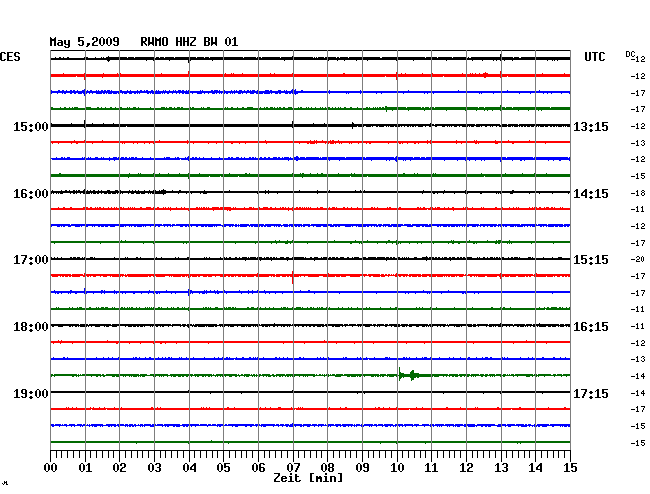Screen dimensions: 650x494
Task: Click the Zeit [min] axis title
Action: (x=308, y=478)
